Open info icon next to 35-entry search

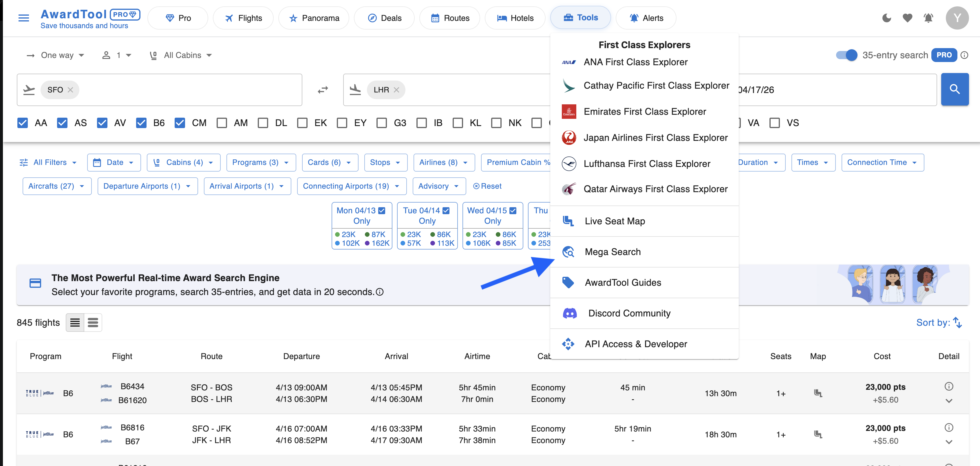pyautogui.click(x=964, y=55)
